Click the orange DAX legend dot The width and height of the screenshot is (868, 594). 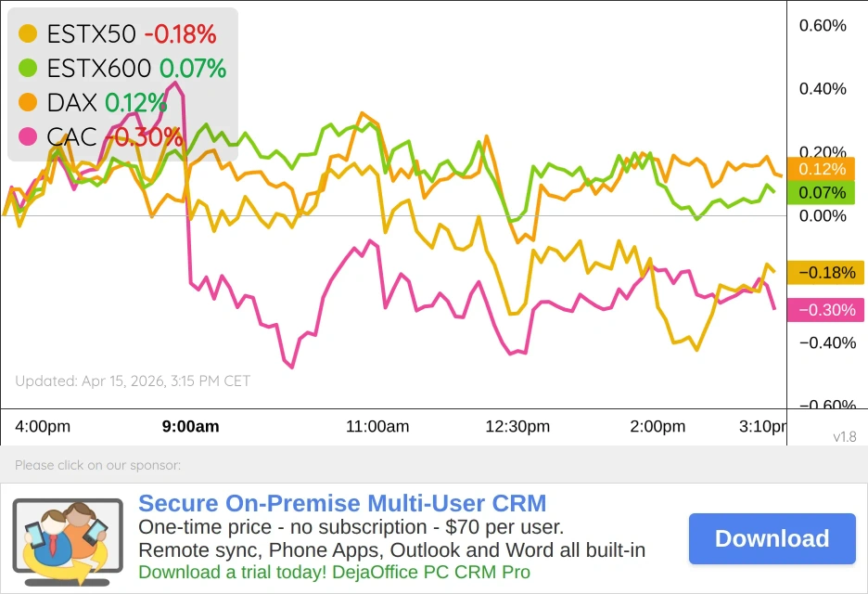(29, 102)
